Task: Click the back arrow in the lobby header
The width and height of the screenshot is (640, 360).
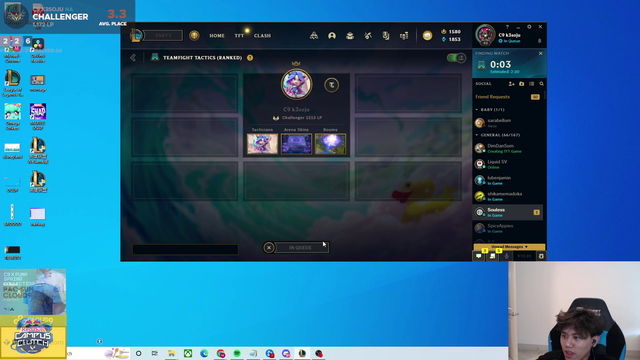Action: tap(133, 58)
